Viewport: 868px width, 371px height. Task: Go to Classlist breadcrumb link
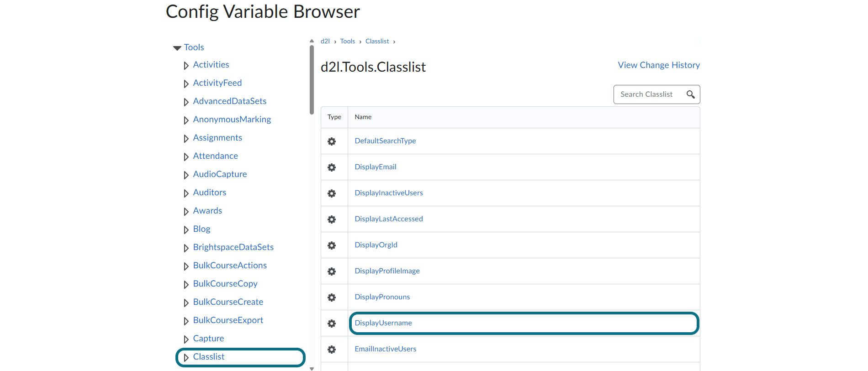[x=377, y=41]
